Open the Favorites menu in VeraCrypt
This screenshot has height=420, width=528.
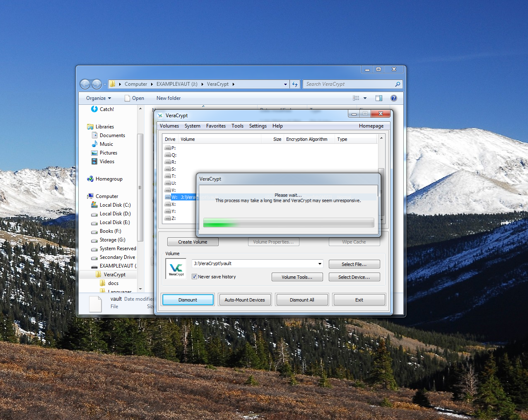coord(216,126)
